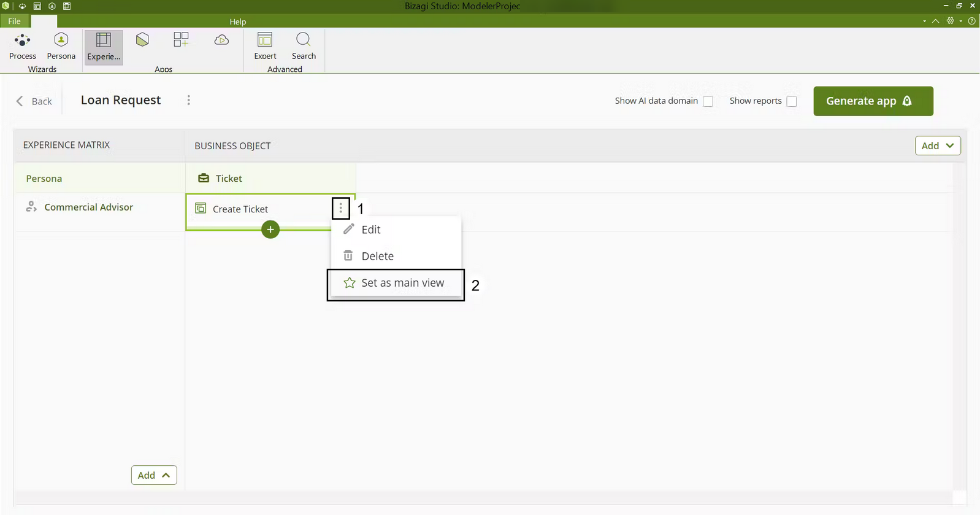
Task: Open the Persona wizard
Action: tap(61, 47)
